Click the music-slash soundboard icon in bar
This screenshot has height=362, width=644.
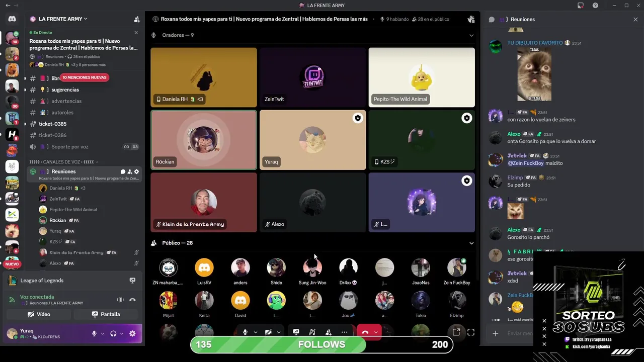coord(312,332)
